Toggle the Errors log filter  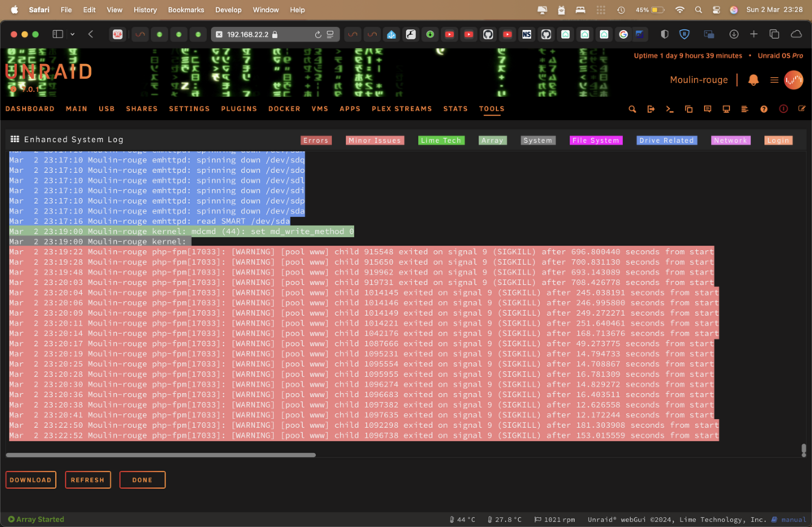(315, 140)
